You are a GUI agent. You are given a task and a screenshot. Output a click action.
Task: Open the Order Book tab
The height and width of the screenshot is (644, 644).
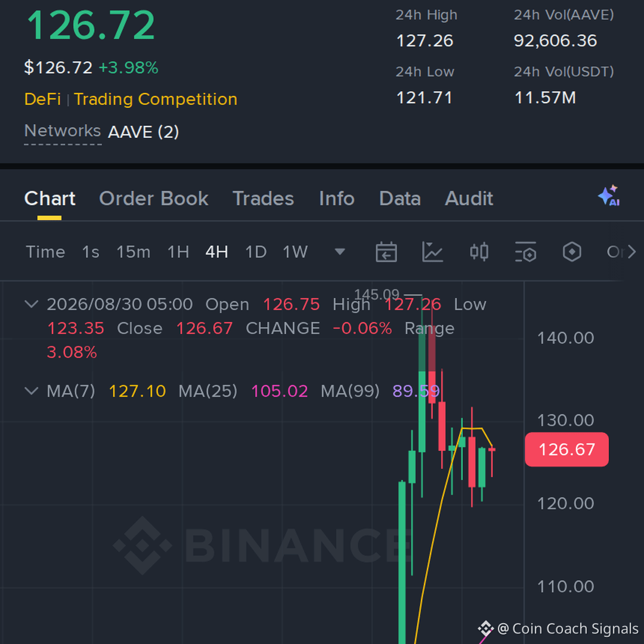click(x=154, y=199)
